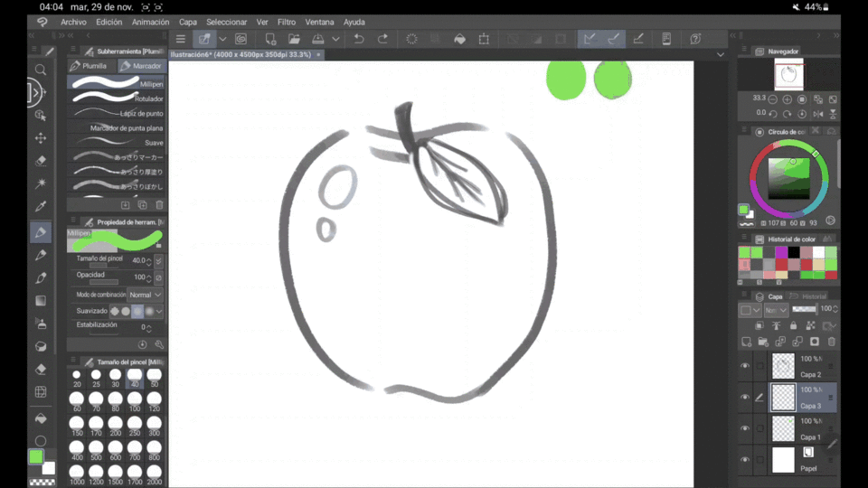Click the Open file folder icon
Screen dimensions: 868x488
click(294, 39)
